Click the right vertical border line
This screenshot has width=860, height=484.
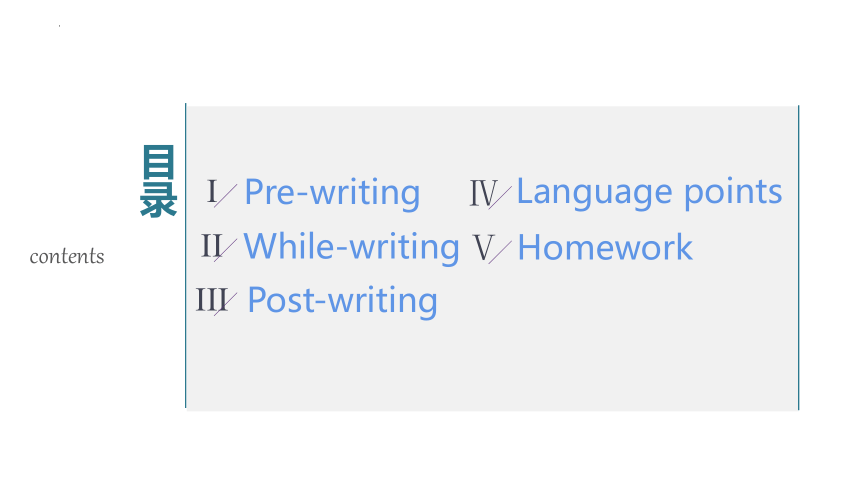click(799, 257)
